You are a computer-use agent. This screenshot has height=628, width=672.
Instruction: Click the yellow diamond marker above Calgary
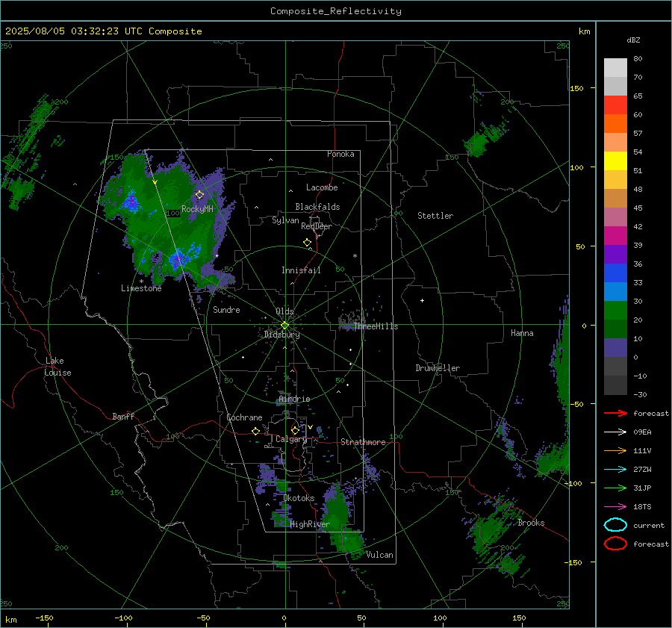295,430
